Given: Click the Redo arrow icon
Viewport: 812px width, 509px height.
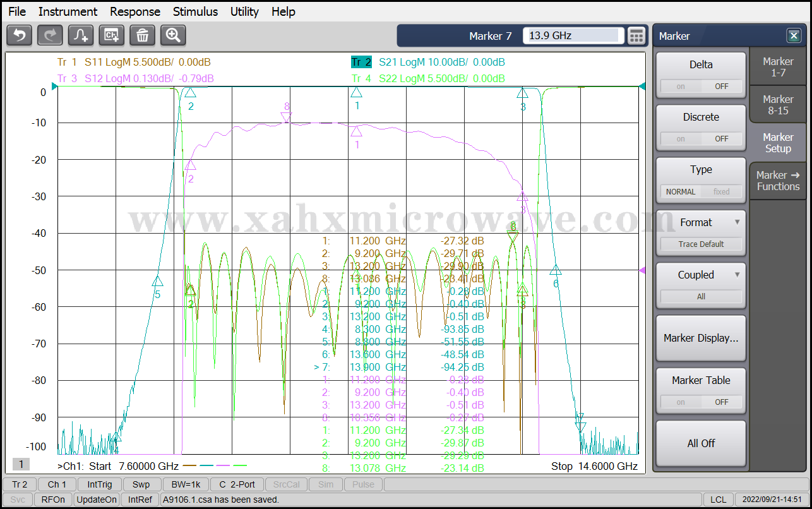Looking at the screenshot, I should pos(50,35).
